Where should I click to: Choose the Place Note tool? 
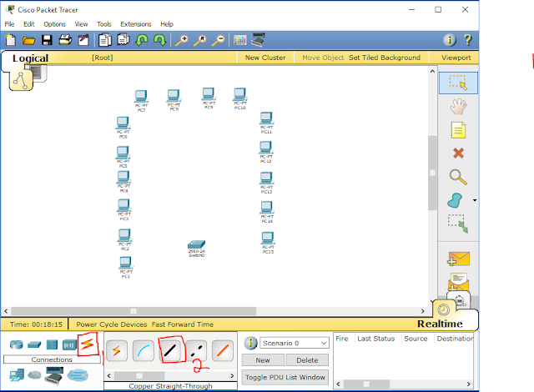click(458, 130)
